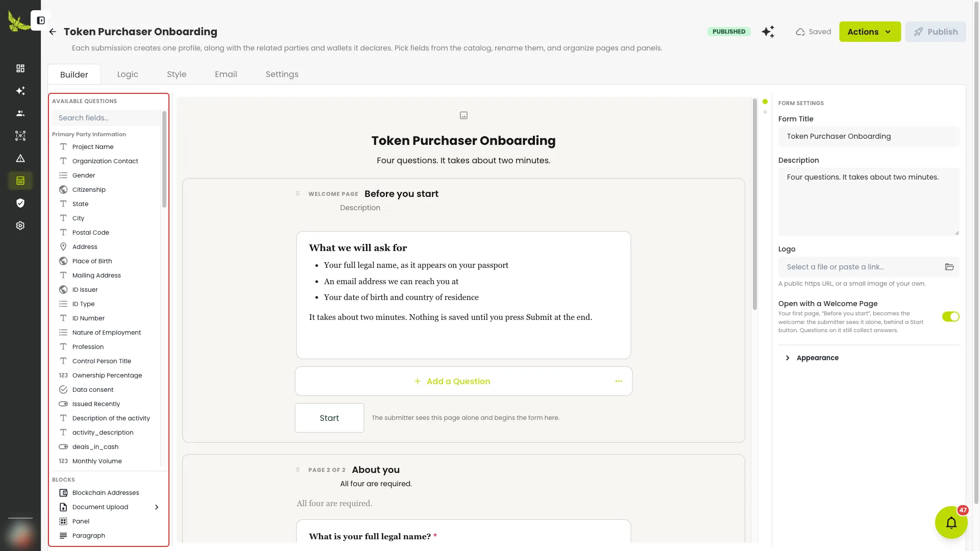Click the Form Title input field
The height and width of the screenshot is (551, 980).
click(868, 136)
